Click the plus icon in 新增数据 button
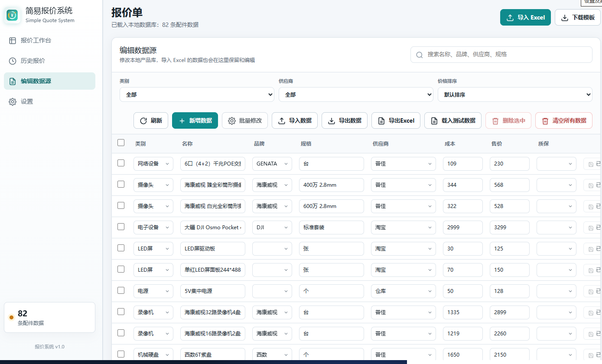This screenshot has height=364, width=602. [x=182, y=120]
